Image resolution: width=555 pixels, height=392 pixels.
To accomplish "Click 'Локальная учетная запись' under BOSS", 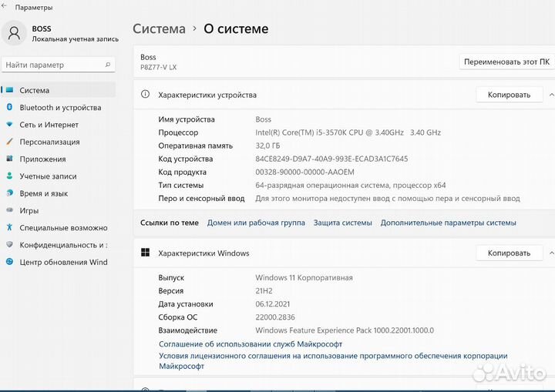I will click(x=75, y=39).
